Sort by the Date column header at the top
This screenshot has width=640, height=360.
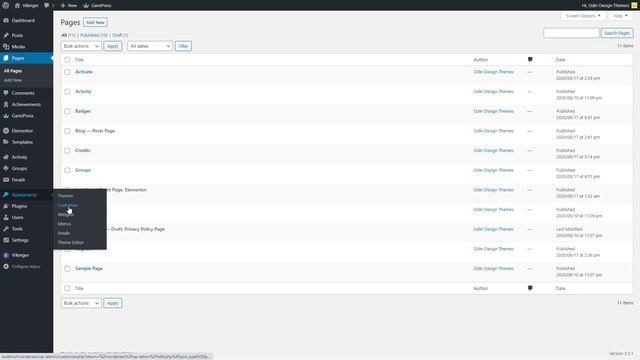(x=560, y=60)
